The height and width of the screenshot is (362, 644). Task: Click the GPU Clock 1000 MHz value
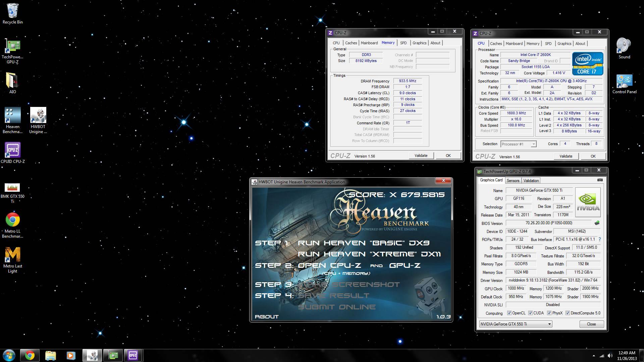pyautogui.click(x=516, y=288)
